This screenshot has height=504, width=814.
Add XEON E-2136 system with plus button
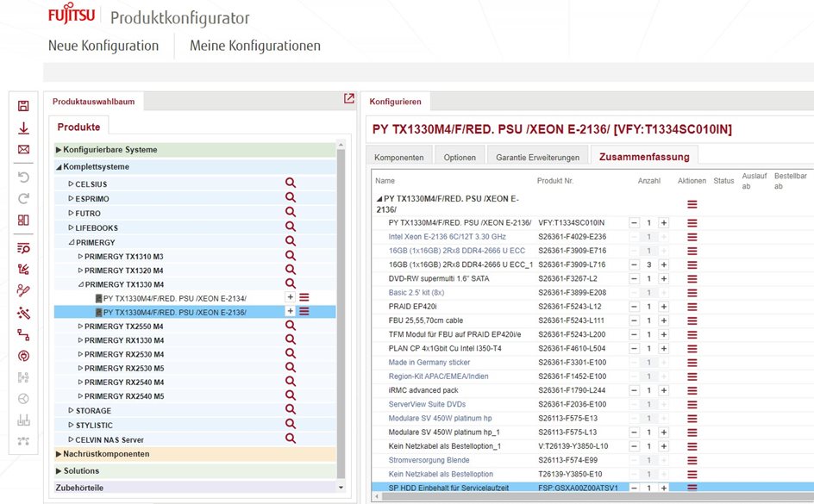(x=291, y=311)
